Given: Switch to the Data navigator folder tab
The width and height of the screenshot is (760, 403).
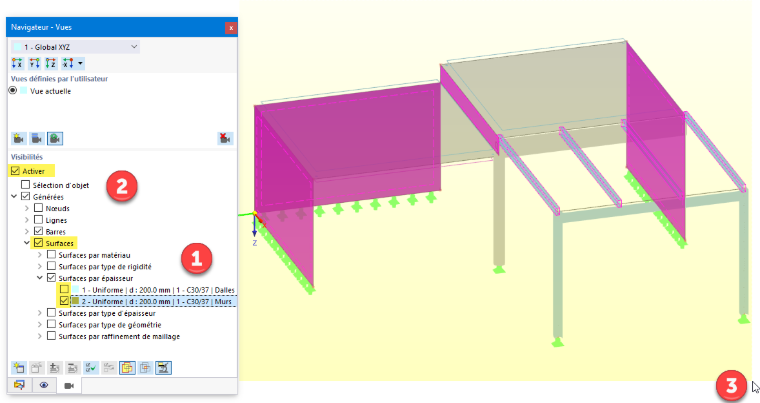Looking at the screenshot, I should [x=19, y=385].
